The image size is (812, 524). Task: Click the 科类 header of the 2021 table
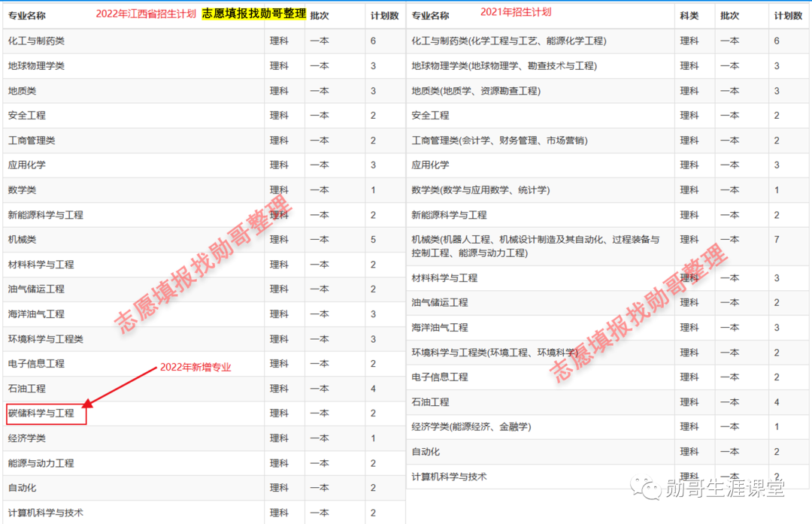689,16
